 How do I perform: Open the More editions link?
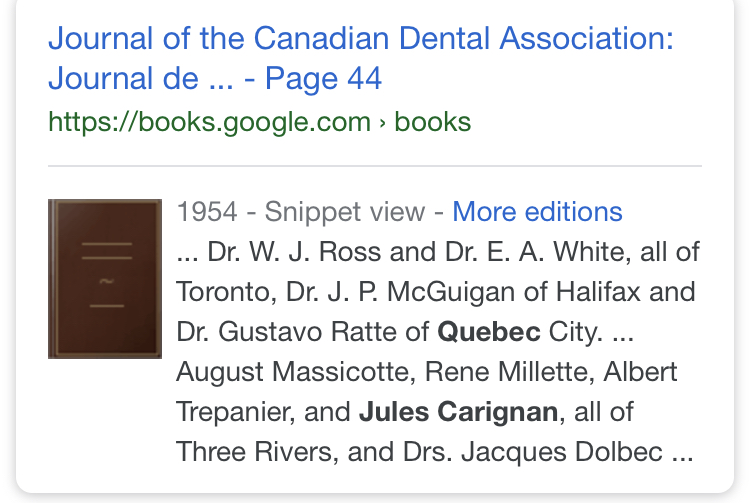pyautogui.click(x=537, y=212)
